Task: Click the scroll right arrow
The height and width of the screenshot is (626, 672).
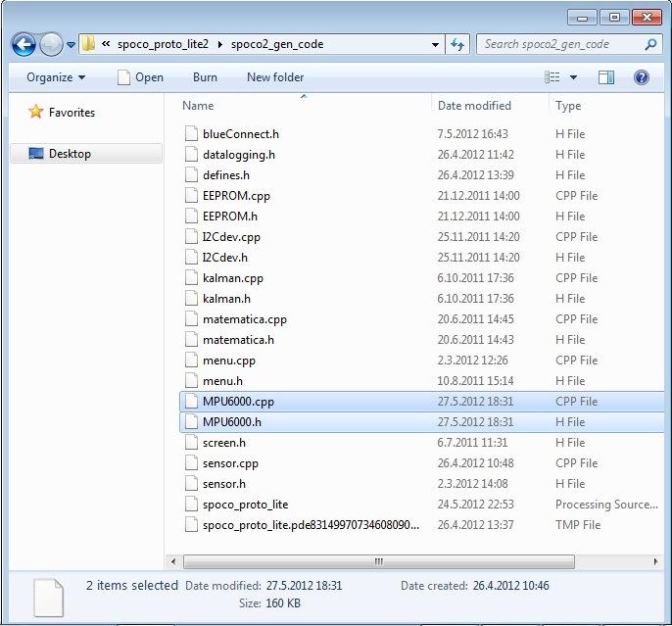Action: coord(655,561)
